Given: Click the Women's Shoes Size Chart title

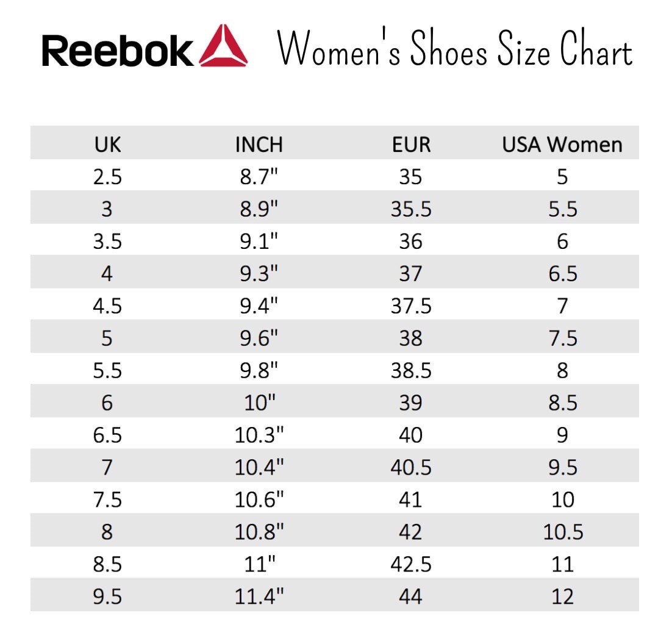Looking at the screenshot, I should [x=455, y=51].
